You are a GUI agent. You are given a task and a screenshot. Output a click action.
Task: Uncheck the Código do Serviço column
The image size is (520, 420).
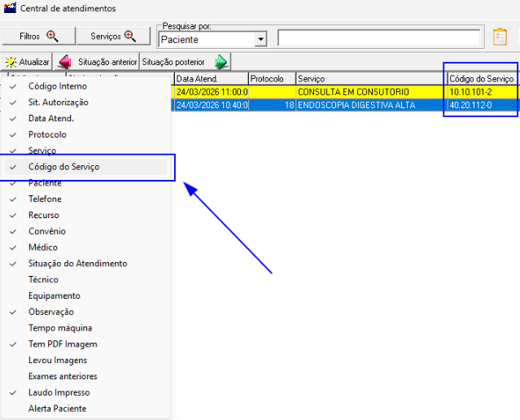coord(64,167)
